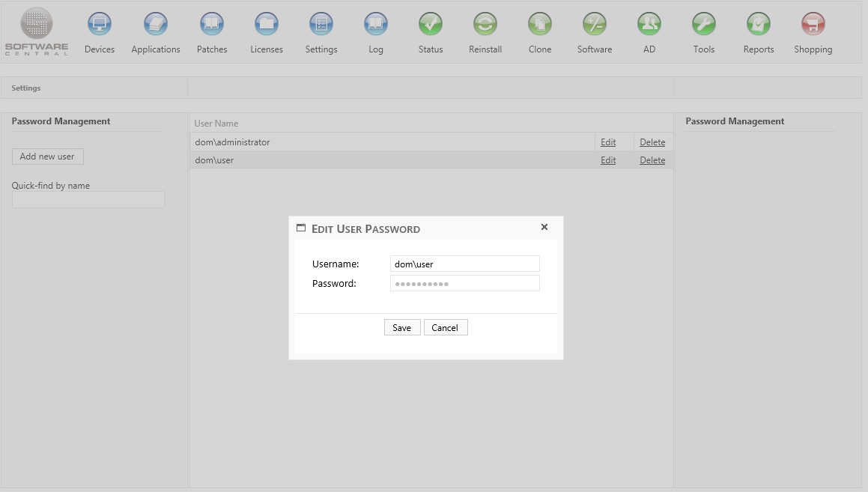Open the Tools wrench icon
Viewport: 868px width, 492px height.
point(704,24)
